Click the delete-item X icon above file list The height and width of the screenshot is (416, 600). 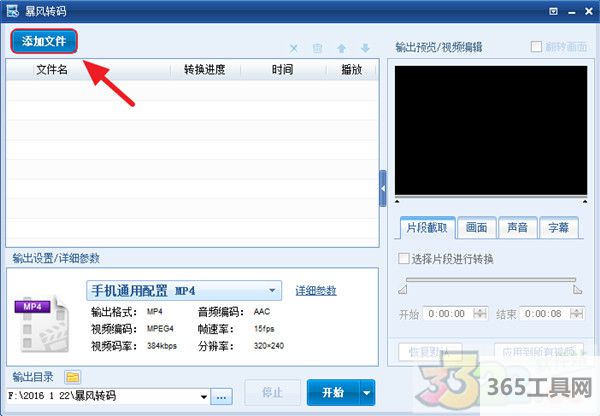click(x=293, y=48)
